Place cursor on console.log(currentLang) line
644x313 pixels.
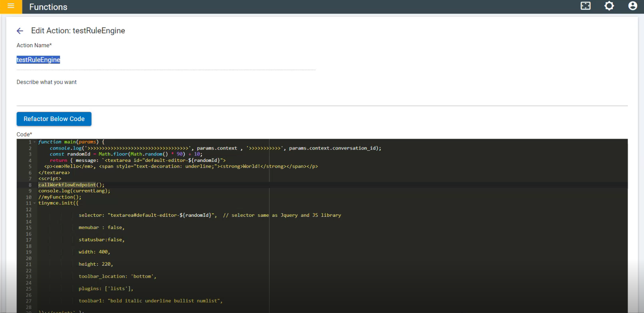tap(74, 191)
